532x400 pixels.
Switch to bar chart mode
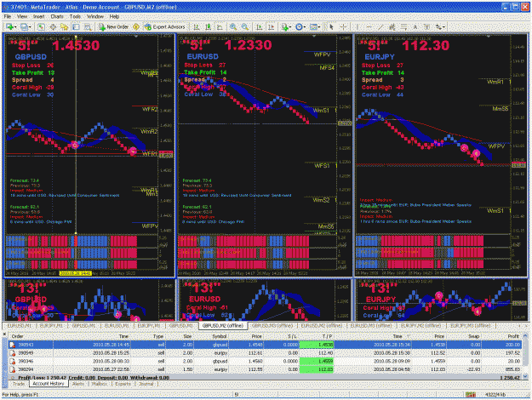(197, 26)
